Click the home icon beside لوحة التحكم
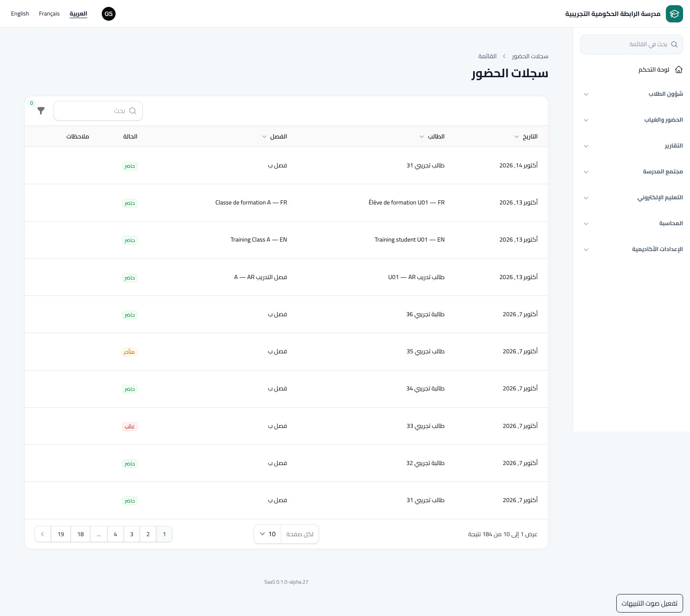This screenshot has height=616, width=690. pos(679,69)
